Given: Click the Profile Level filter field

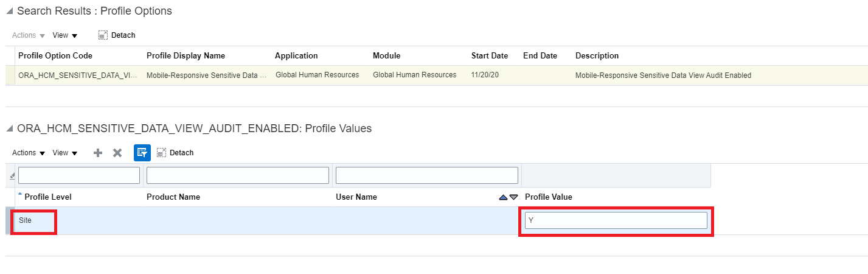Looking at the screenshot, I should point(79,175).
